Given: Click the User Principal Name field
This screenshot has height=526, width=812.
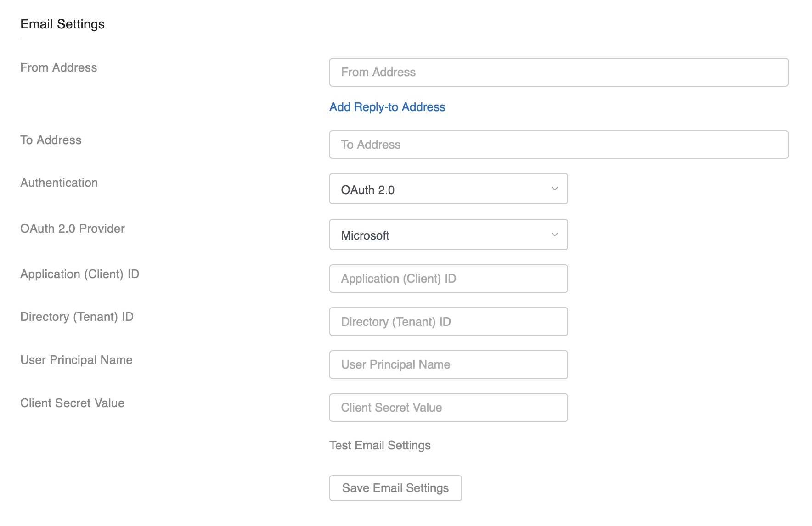Looking at the screenshot, I should click(x=448, y=364).
